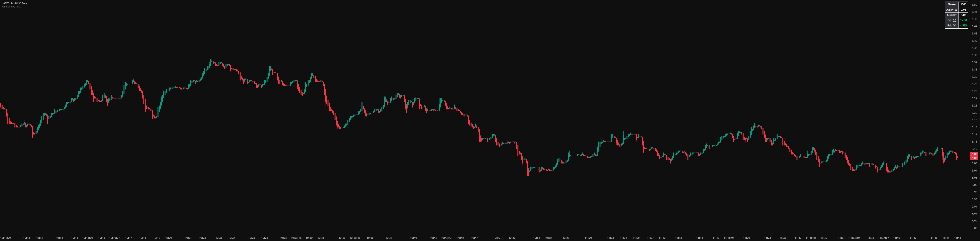The height and width of the screenshot is (241, 980).
Task: Select the '10:33:42' time axis label
Action: coord(355,237)
